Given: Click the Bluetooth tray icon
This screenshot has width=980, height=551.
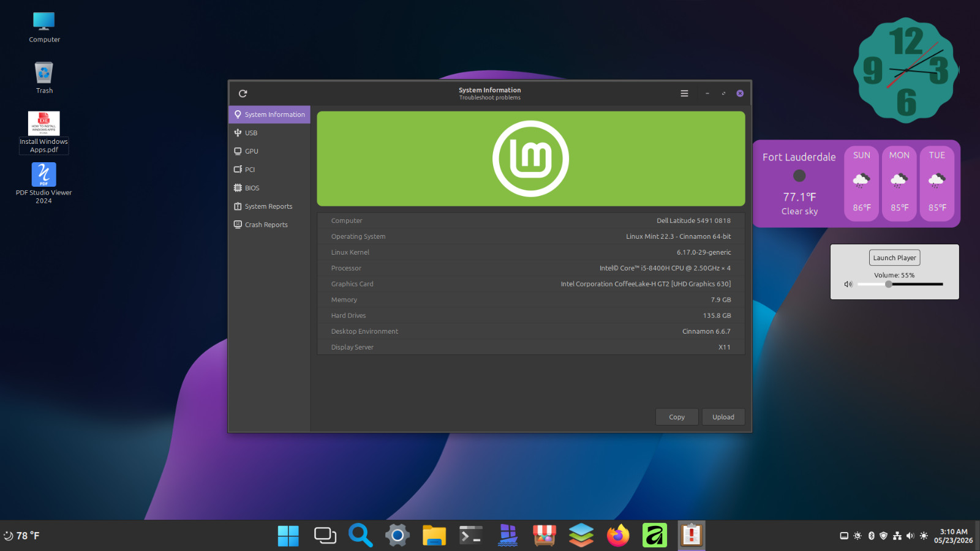Looking at the screenshot, I should (x=871, y=536).
